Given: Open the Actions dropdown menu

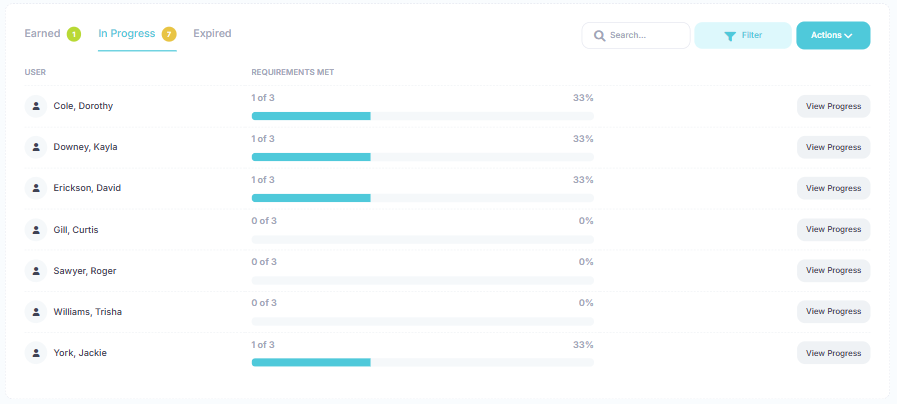Looking at the screenshot, I should pyautogui.click(x=832, y=36).
